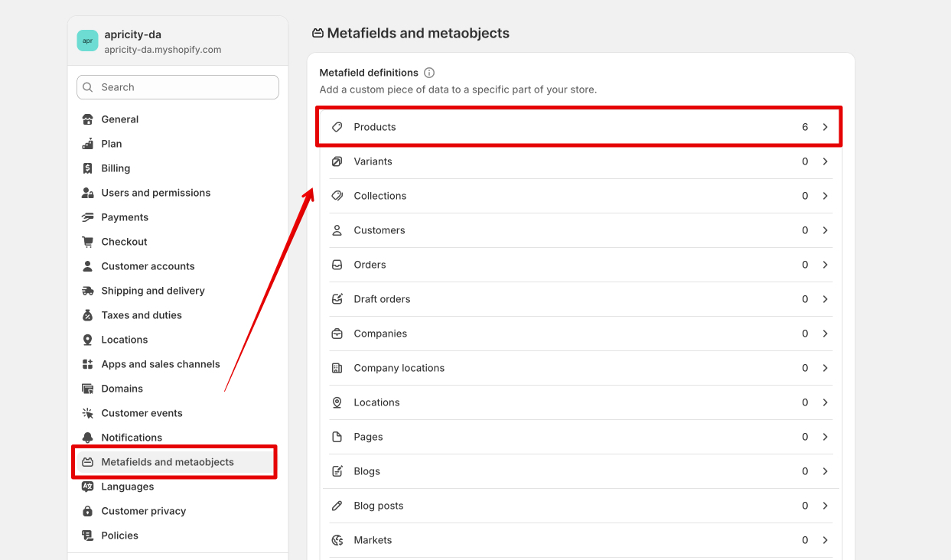Click the Checkout cart icon

(88, 242)
